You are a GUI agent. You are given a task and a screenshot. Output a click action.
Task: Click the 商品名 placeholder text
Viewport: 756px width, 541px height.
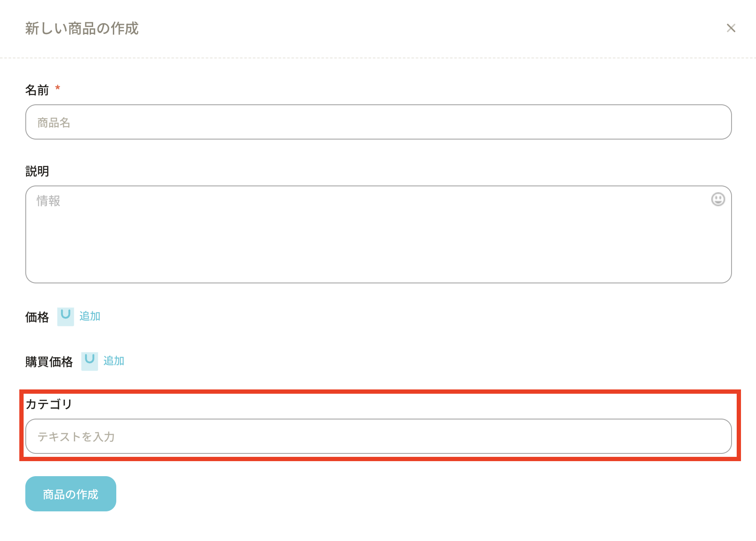point(54,123)
